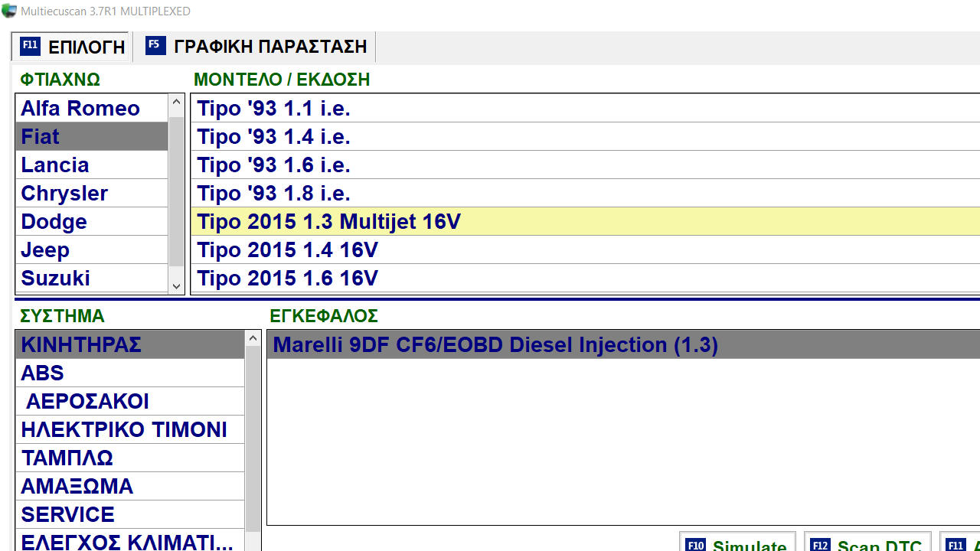Select SERVICE in the system list
The width and height of the screenshot is (980, 551).
(130, 514)
